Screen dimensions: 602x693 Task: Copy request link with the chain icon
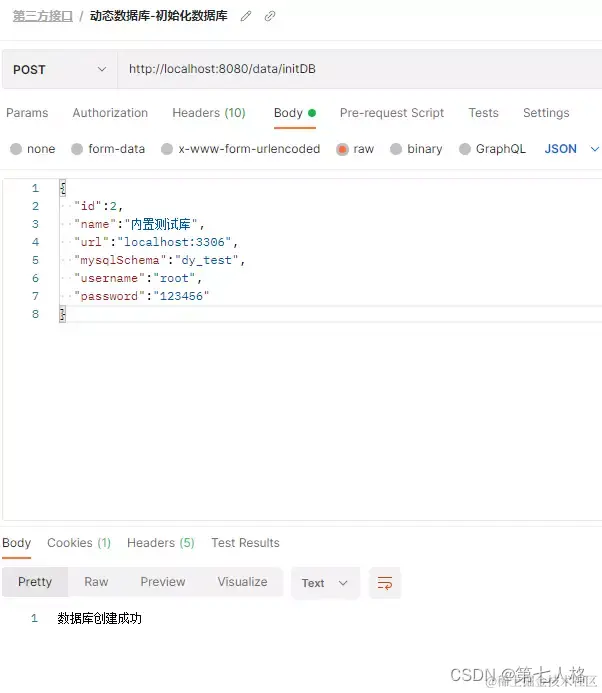pyautogui.click(x=270, y=16)
